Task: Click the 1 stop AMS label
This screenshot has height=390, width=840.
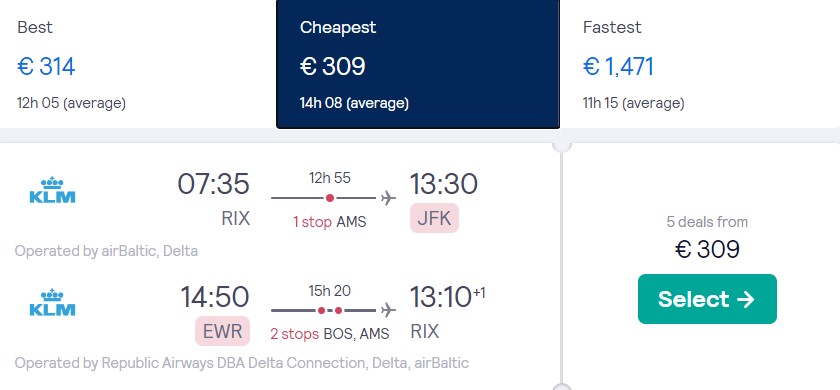Action: [329, 222]
